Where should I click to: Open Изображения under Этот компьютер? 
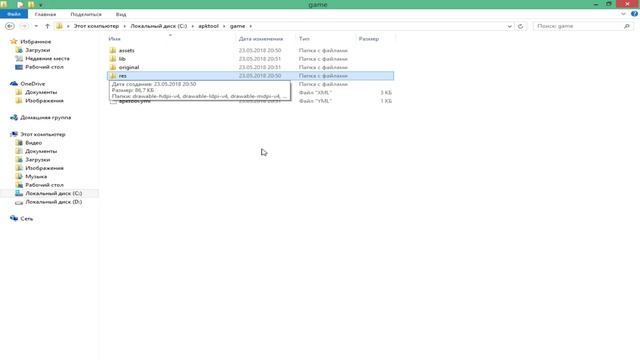point(44,168)
